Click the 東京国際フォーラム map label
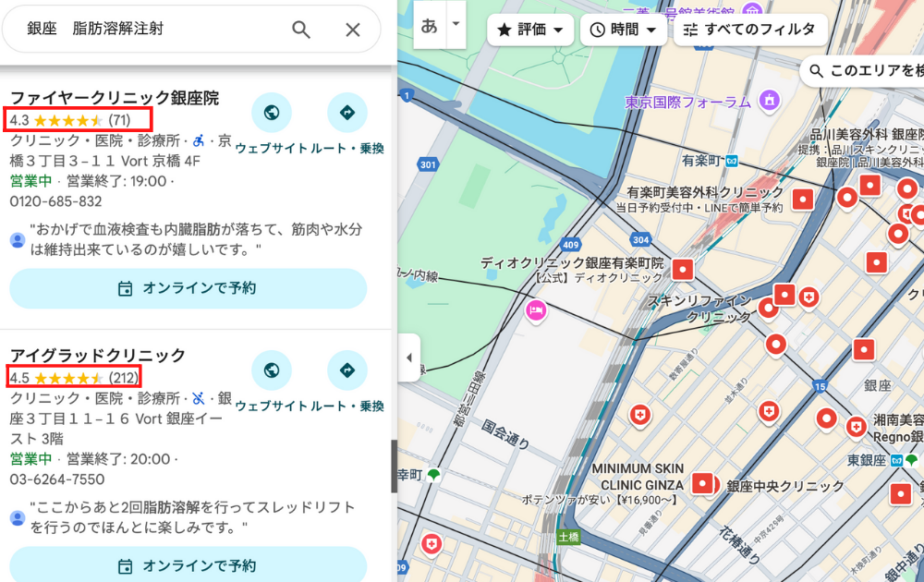The width and height of the screenshot is (924, 582). click(x=687, y=102)
